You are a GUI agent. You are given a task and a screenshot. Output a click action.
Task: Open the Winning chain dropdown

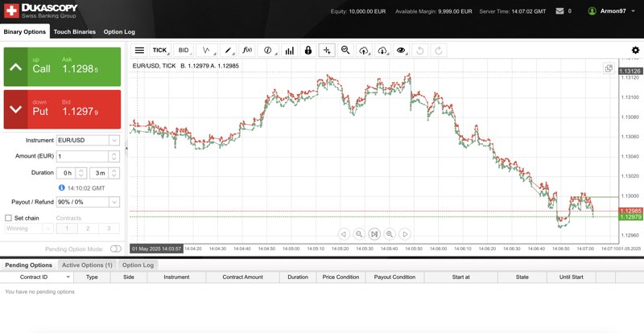(x=29, y=228)
